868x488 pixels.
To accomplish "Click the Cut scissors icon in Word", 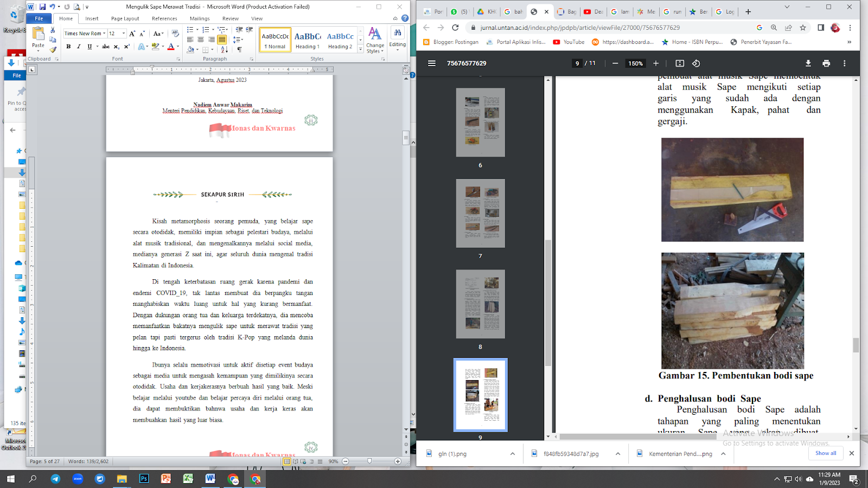I will pos(53,30).
